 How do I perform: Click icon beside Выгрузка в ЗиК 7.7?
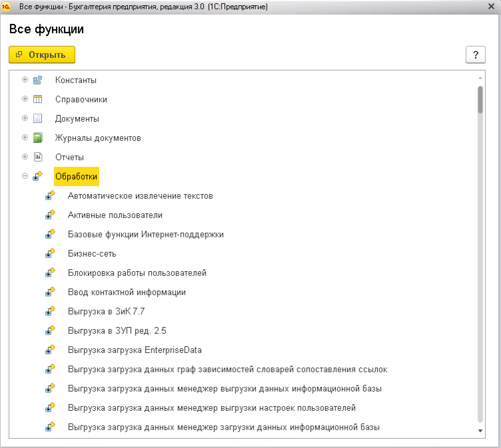pos(50,311)
